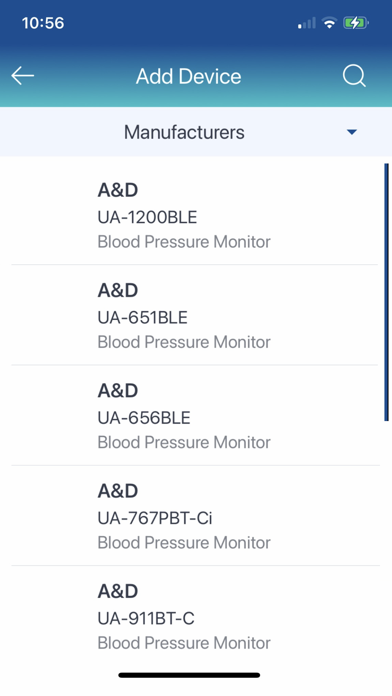This screenshot has width=392, height=696.
Task: Select the A&D UA-1200BLE device
Action: pyautogui.click(x=194, y=215)
